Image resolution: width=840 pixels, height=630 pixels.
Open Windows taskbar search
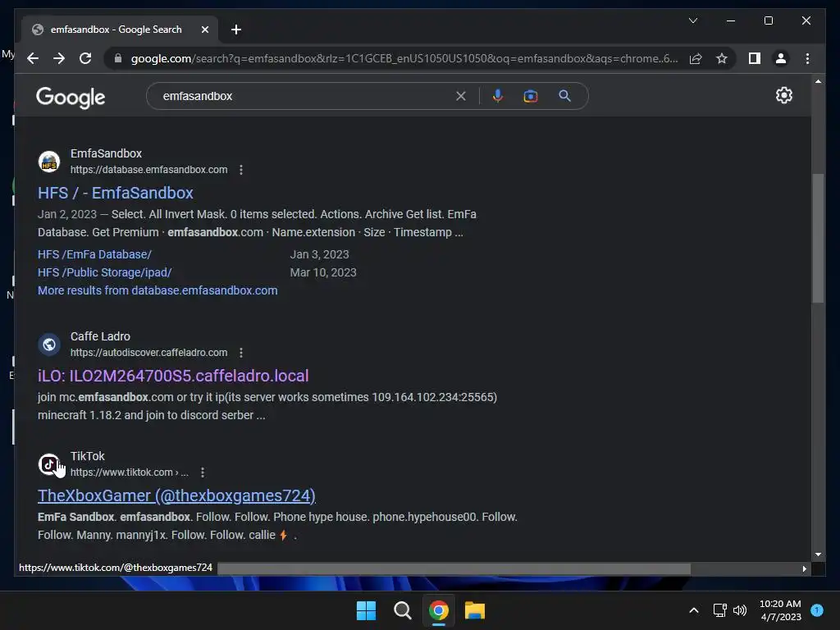402,610
